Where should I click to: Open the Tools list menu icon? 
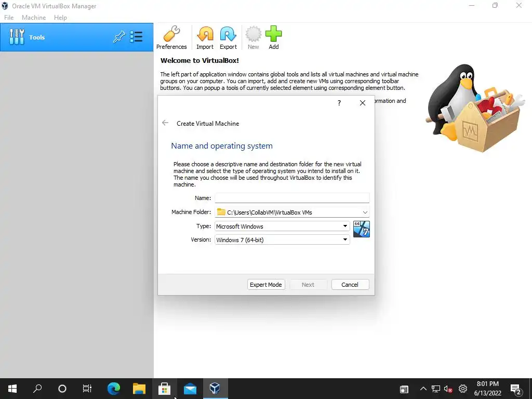(137, 37)
